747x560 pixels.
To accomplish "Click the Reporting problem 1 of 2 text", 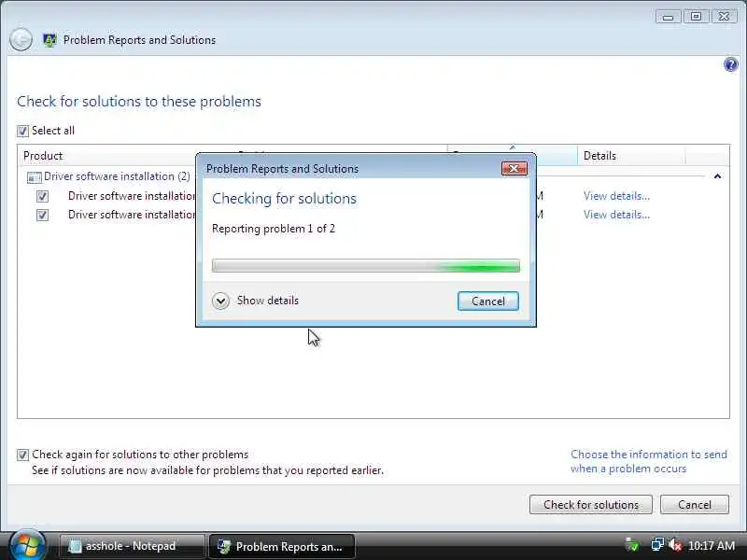I will click(x=274, y=229).
